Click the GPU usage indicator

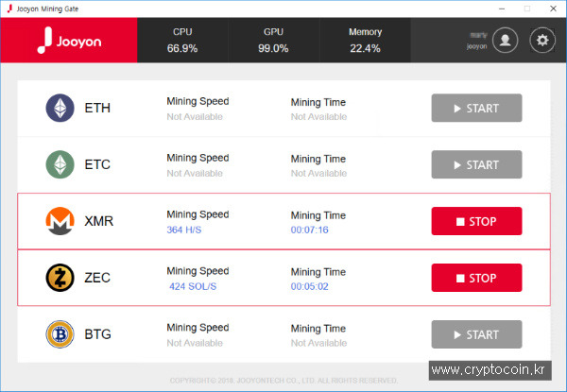coord(273,40)
